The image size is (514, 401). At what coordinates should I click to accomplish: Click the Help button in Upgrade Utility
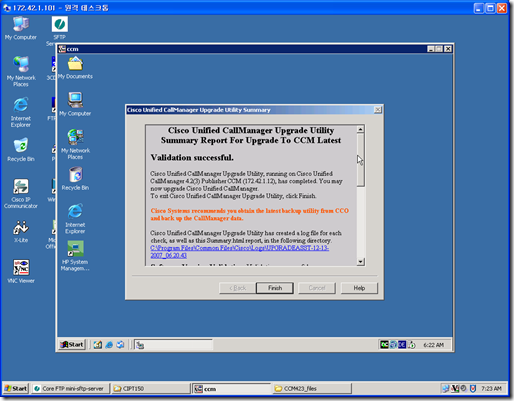click(x=359, y=288)
